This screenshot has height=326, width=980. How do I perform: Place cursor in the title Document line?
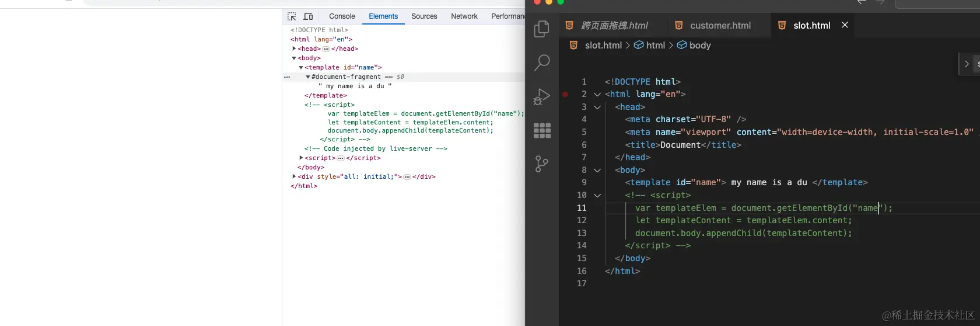[683, 145]
